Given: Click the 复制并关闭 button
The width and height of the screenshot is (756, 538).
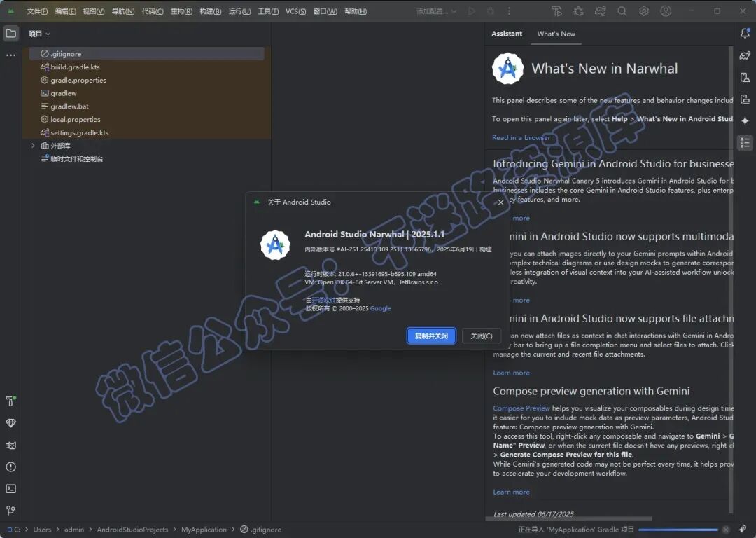Looking at the screenshot, I should coord(431,336).
